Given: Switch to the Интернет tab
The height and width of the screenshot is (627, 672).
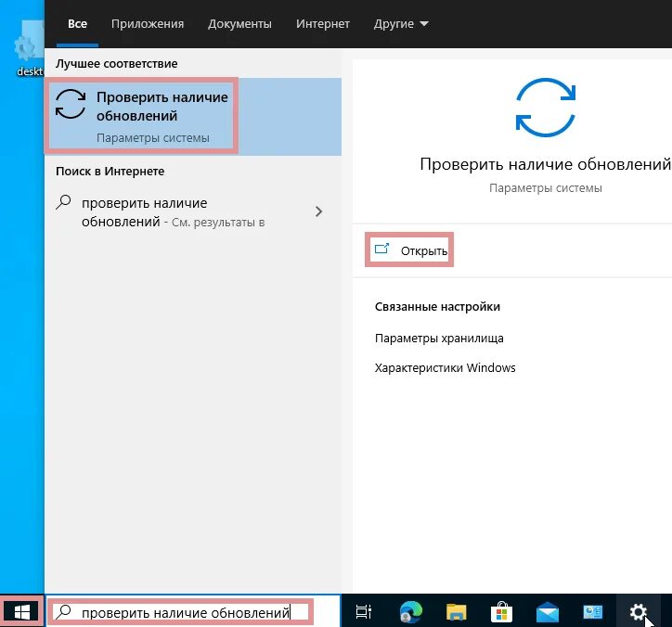Looking at the screenshot, I should 323,24.
